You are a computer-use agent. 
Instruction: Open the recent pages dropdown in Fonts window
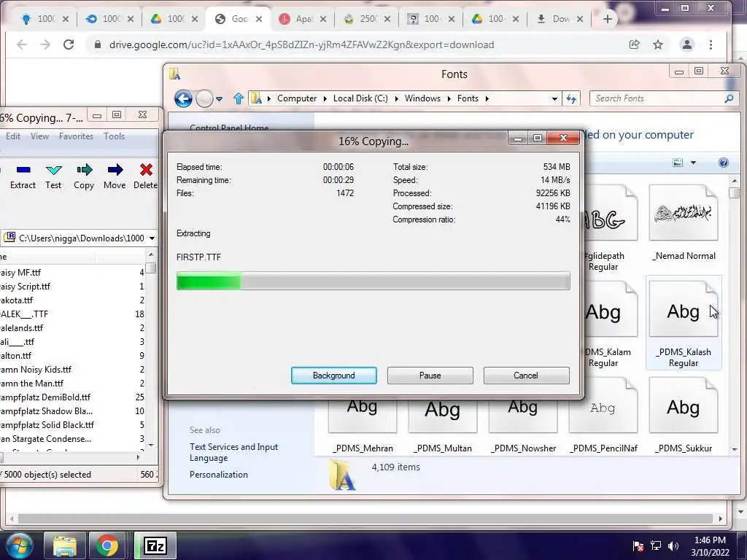[x=219, y=99]
